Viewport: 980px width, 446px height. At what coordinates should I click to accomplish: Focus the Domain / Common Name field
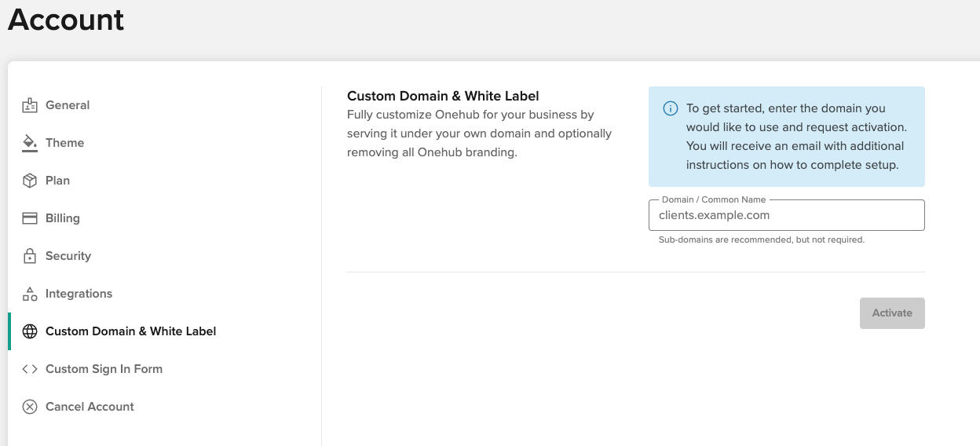pyautogui.click(x=787, y=215)
